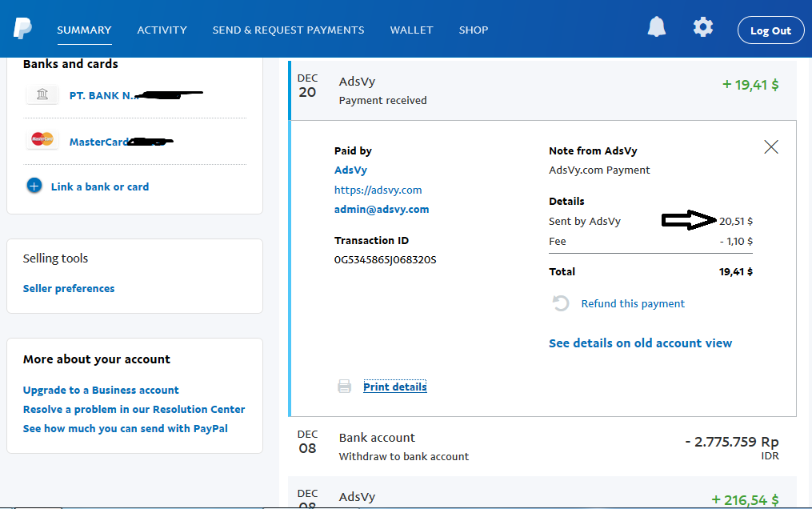Click the Withdraw to bank account text
This screenshot has width=812, height=509.
click(403, 456)
